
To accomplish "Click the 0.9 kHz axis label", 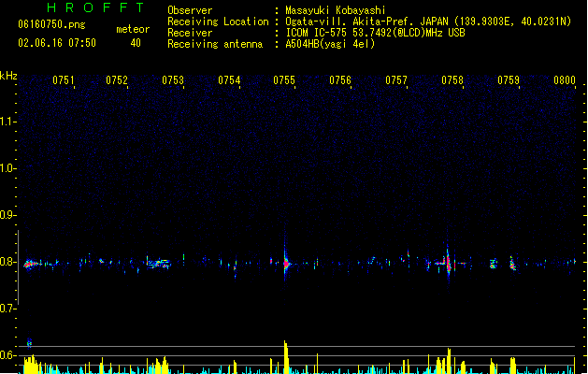I will (7, 215).
